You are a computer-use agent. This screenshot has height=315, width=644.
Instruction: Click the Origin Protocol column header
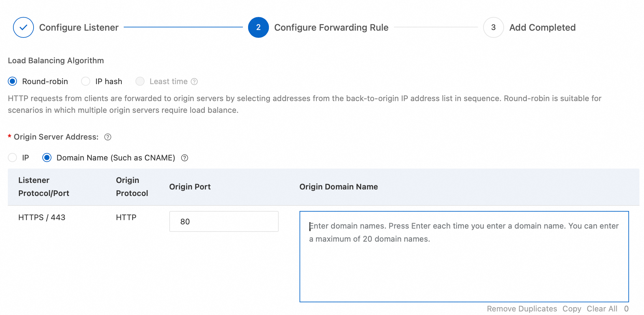[x=132, y=187]
